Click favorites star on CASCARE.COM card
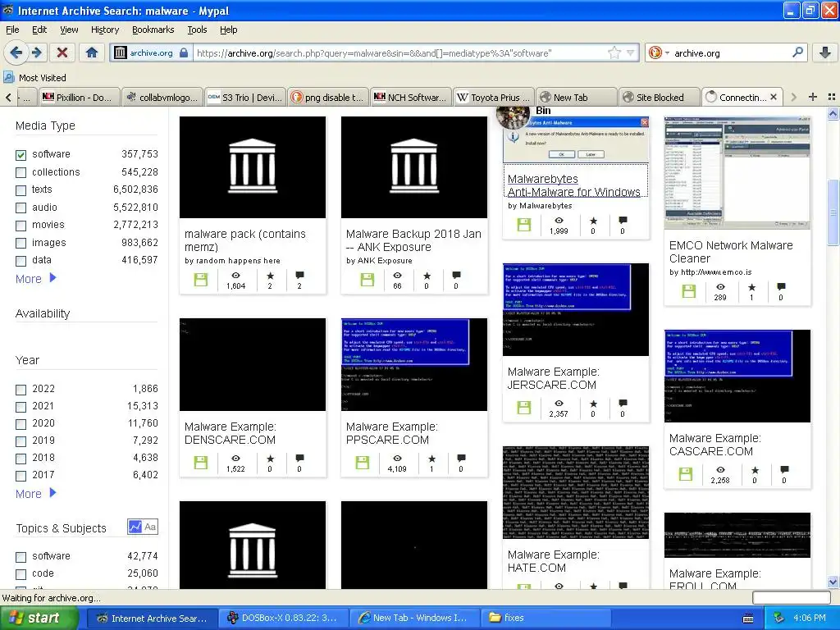Image resolution: width=840 pixels, height=630 pixels. pos(755,470)
